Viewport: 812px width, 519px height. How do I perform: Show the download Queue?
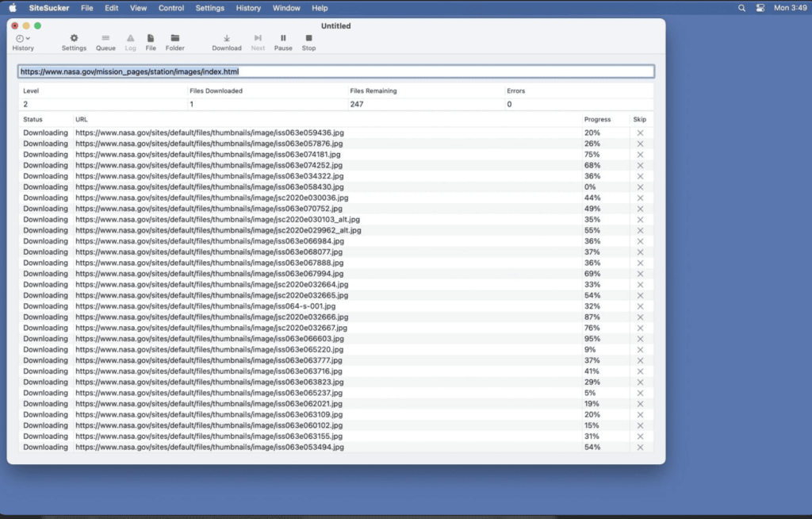coord(105,41)
